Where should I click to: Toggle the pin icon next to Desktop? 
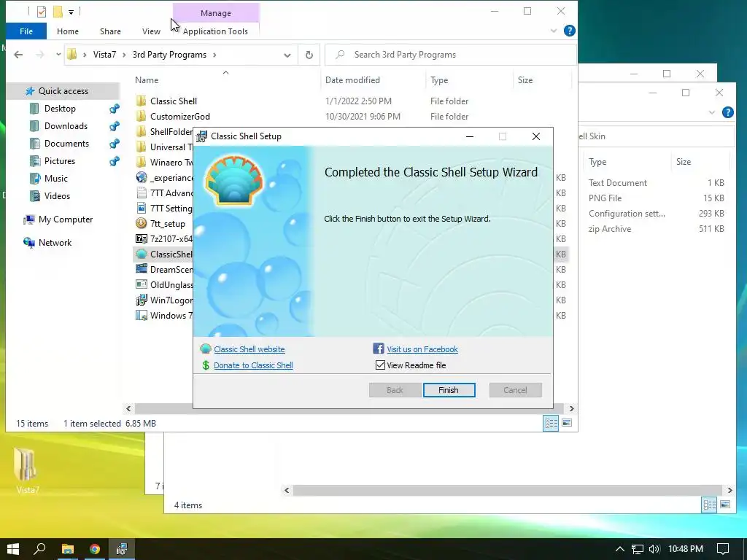pyautogui.click(x=115, y=109)
